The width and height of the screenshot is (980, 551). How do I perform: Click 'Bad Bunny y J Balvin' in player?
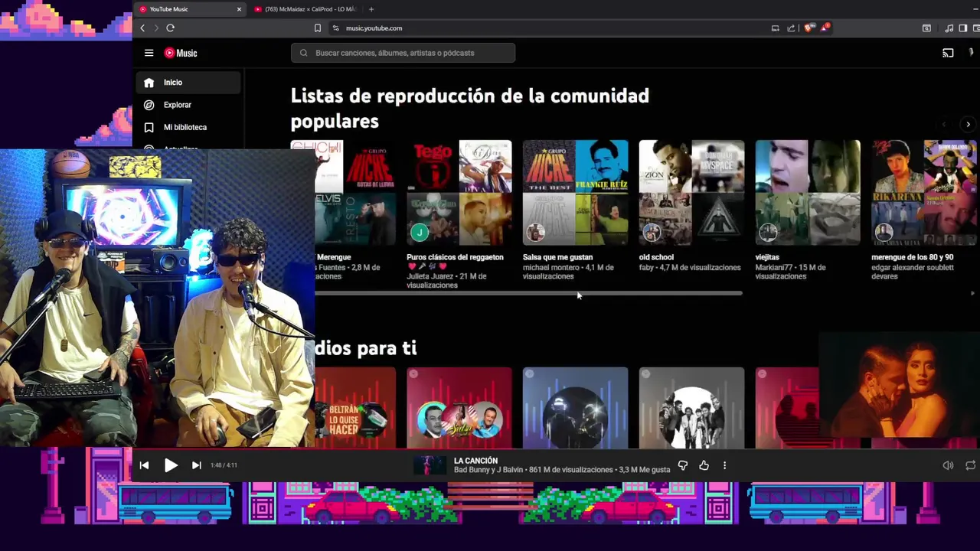coord(488,470)
